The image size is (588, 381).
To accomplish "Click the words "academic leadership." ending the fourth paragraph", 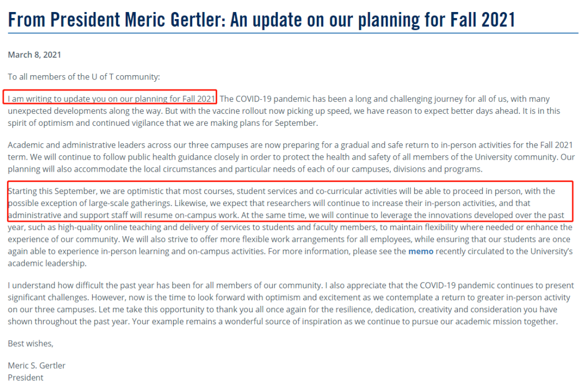I will coord(47,263).
